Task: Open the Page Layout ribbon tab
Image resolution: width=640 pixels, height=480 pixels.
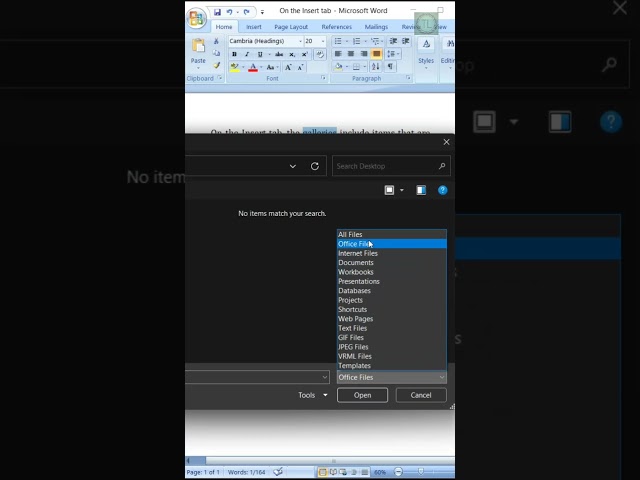Action: 291,27
